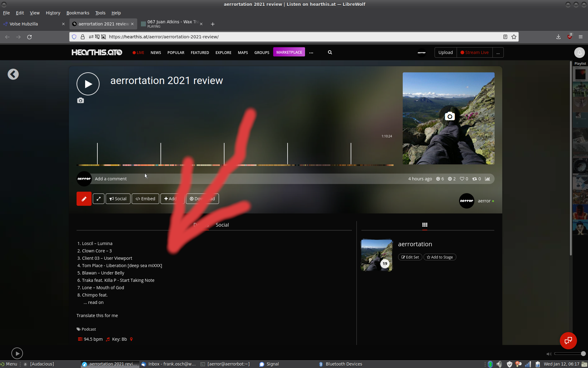Click the Edit Set button

pyautogui.click(x=410, y=257)
